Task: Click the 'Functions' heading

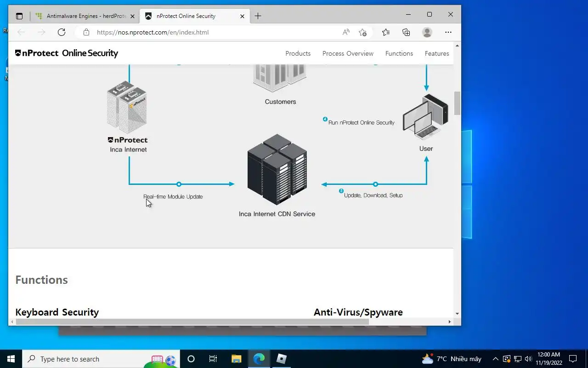Action: (41, 280)
